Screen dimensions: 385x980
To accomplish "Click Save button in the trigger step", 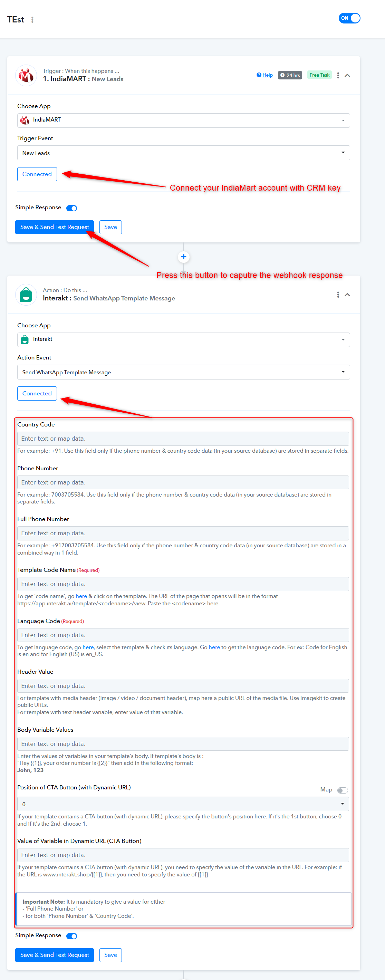I will tap(111, 227).
